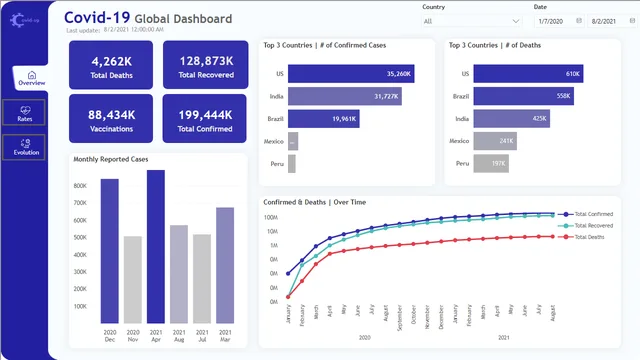Click the heart icon above Rates
This screenshot has height=360, width=640.
[25, 110]
